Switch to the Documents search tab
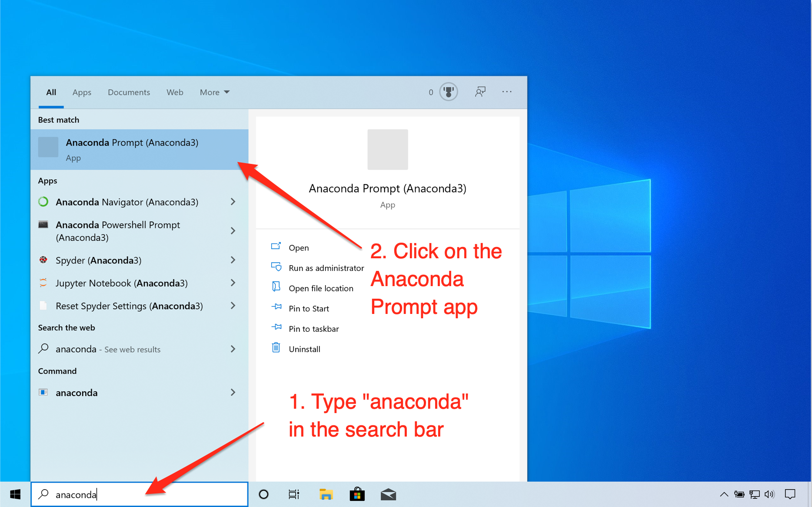This screenshot has width=812, height=507. [x=129, y=92]
